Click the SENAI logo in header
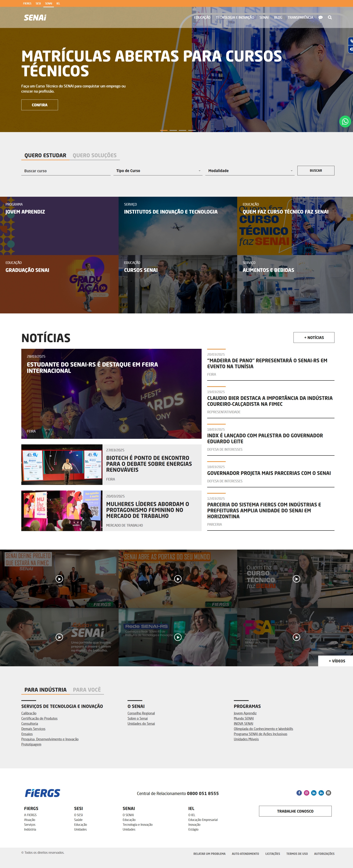 35,18
